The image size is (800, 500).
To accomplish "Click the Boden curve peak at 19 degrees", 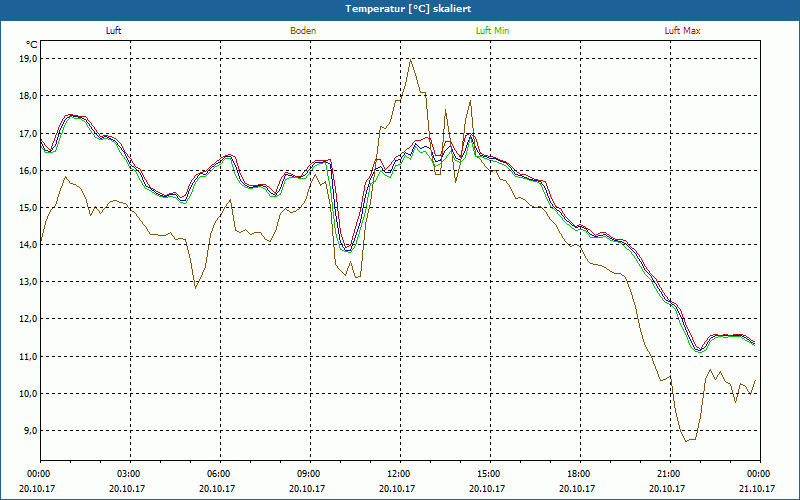I will click(x=411, y=60).
